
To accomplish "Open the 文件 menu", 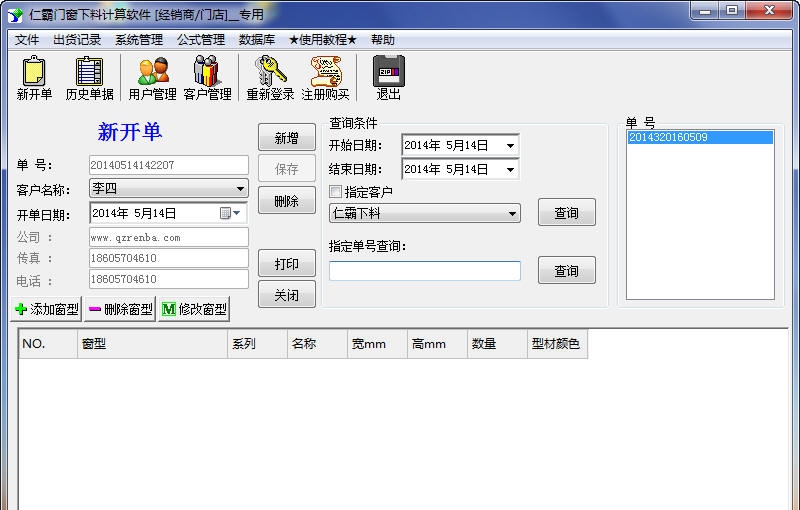I will click(x=27, y=40).
